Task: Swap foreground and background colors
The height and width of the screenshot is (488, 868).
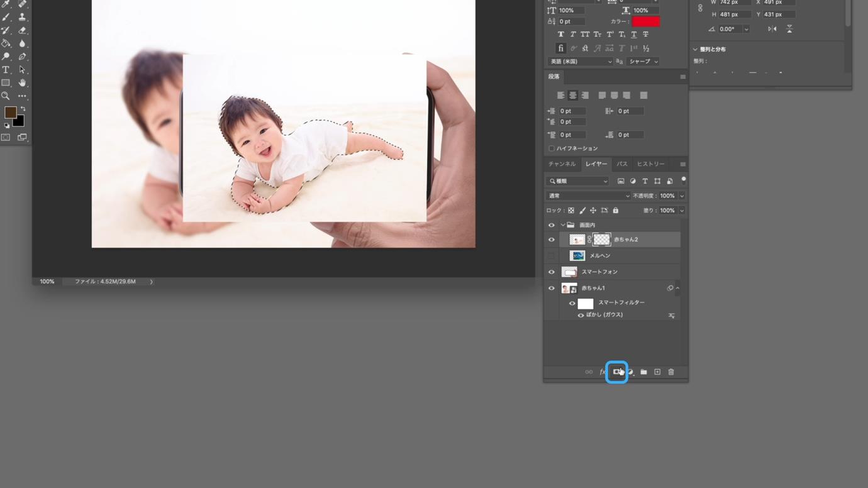Action: click(x=23, y=109)
